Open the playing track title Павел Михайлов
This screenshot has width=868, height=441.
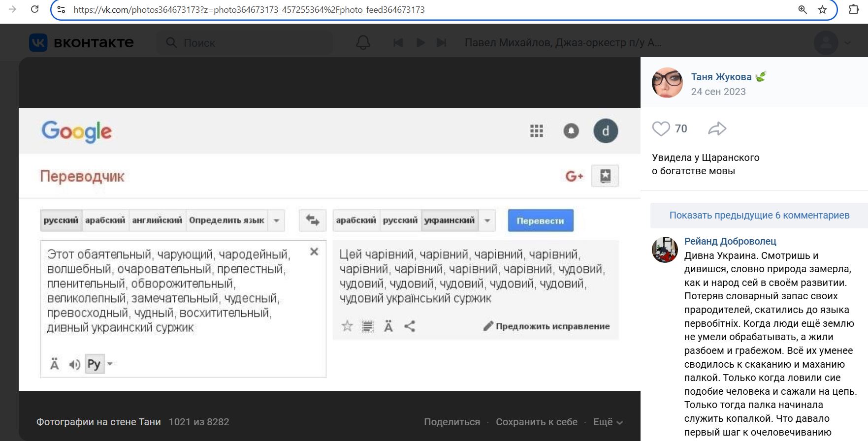tap(563, 43)
